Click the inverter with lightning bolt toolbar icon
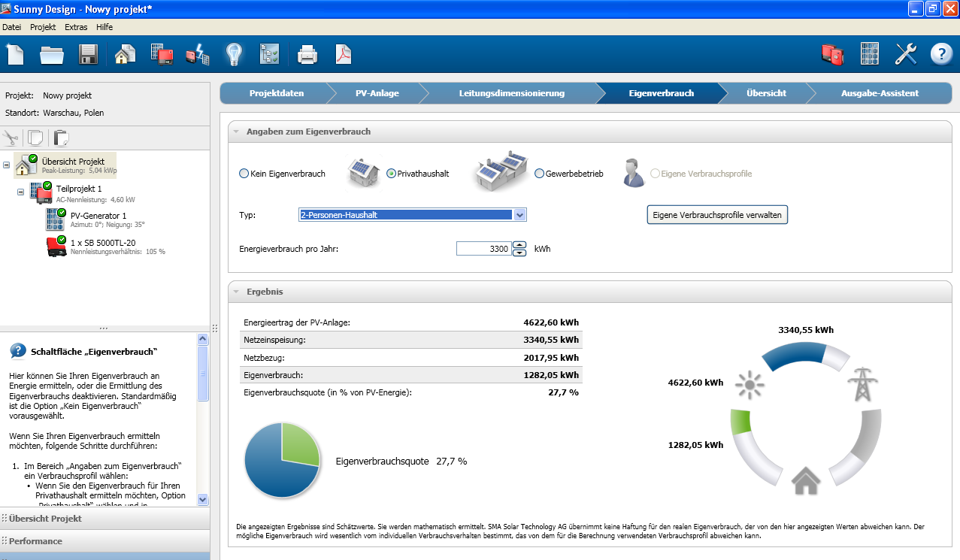This screenshot has height=560, width=960. pyautogui.click(x=198, y=54)
